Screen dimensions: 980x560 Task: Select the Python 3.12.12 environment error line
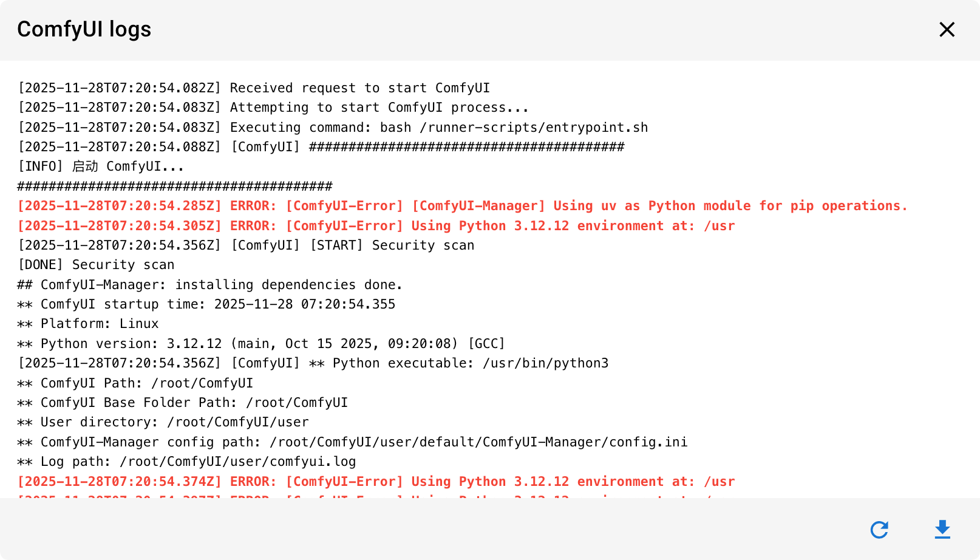(x=375, y=225)
